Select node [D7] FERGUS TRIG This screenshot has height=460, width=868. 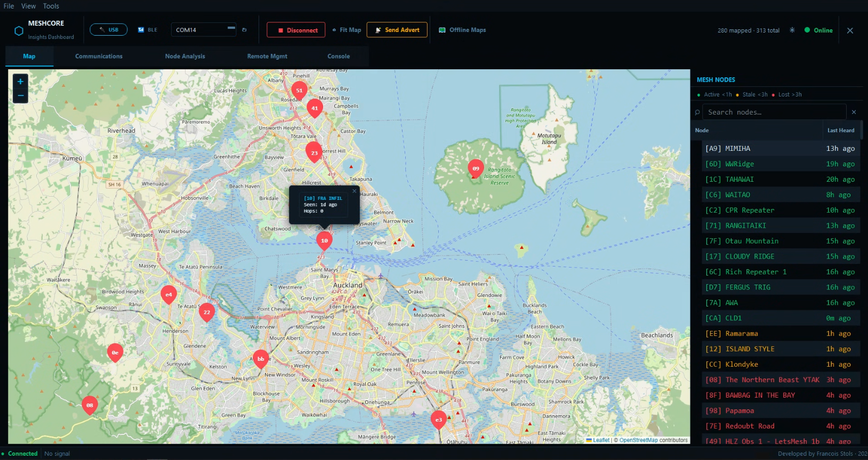[x=780, y=287]
